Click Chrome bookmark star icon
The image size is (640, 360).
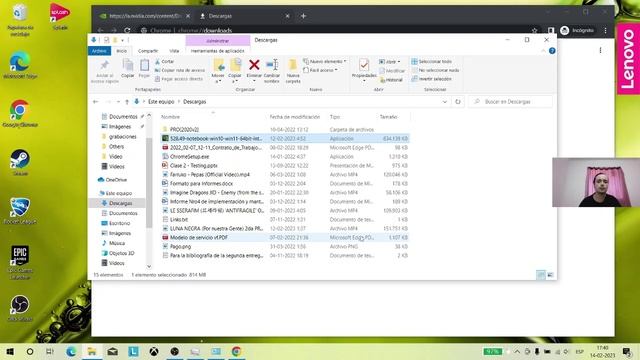534,30
